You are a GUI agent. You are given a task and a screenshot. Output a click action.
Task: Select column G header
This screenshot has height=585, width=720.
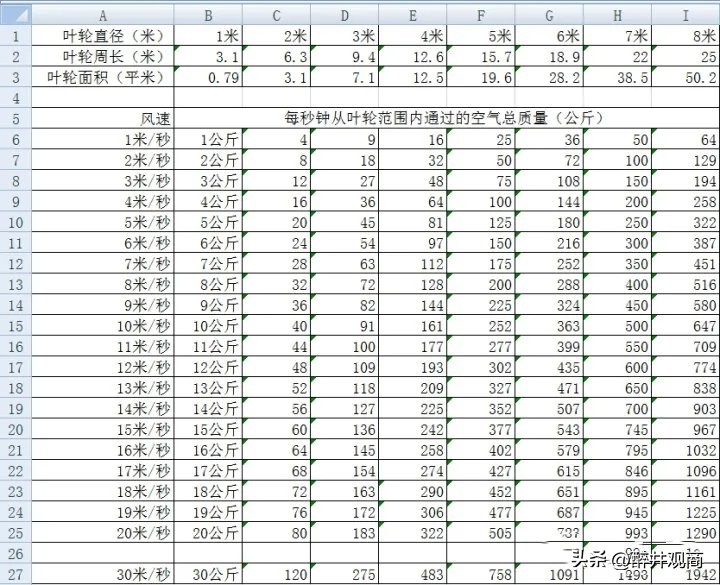549,16
